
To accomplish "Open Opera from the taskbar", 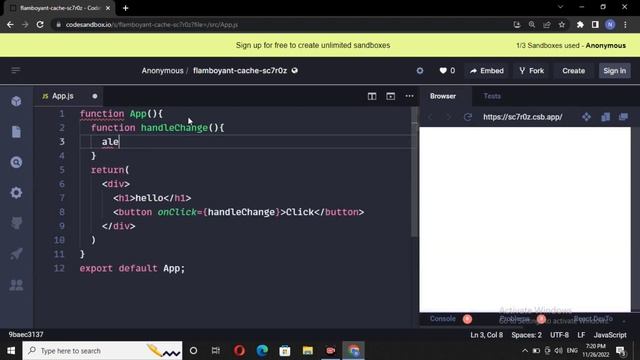I will click(x=240, y=351).
